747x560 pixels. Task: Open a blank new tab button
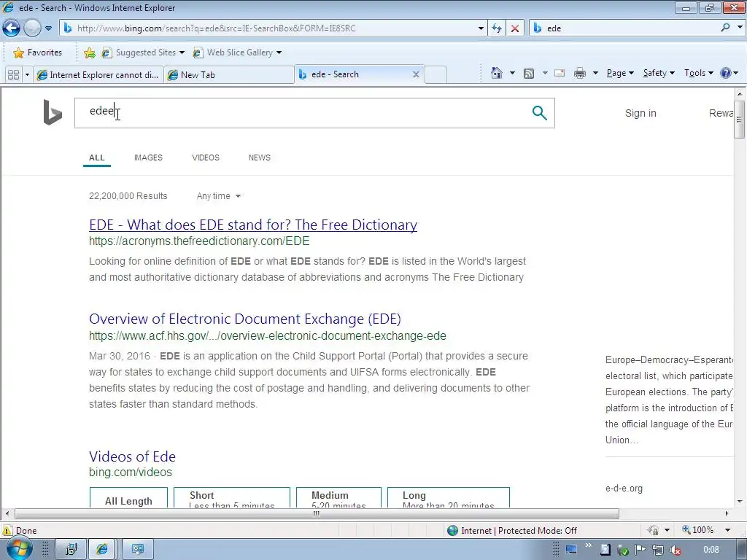(x=436, y=75)
